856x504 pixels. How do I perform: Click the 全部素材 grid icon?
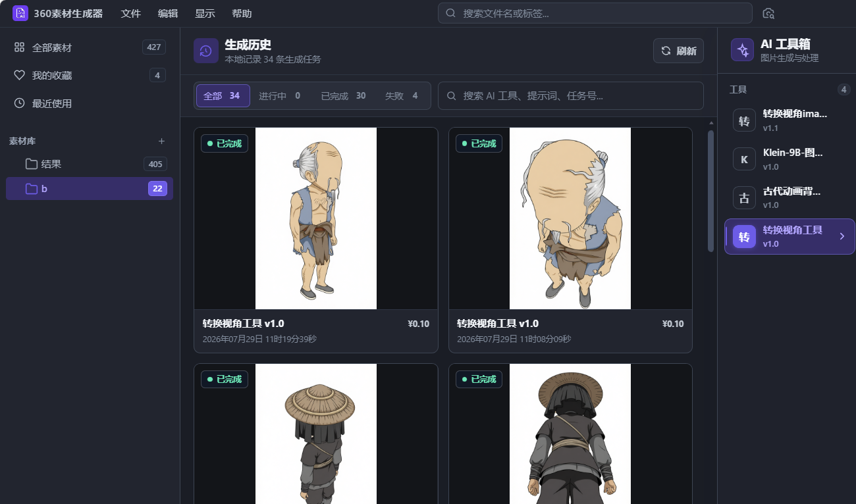pyautogui.click(x=19, y=47)
